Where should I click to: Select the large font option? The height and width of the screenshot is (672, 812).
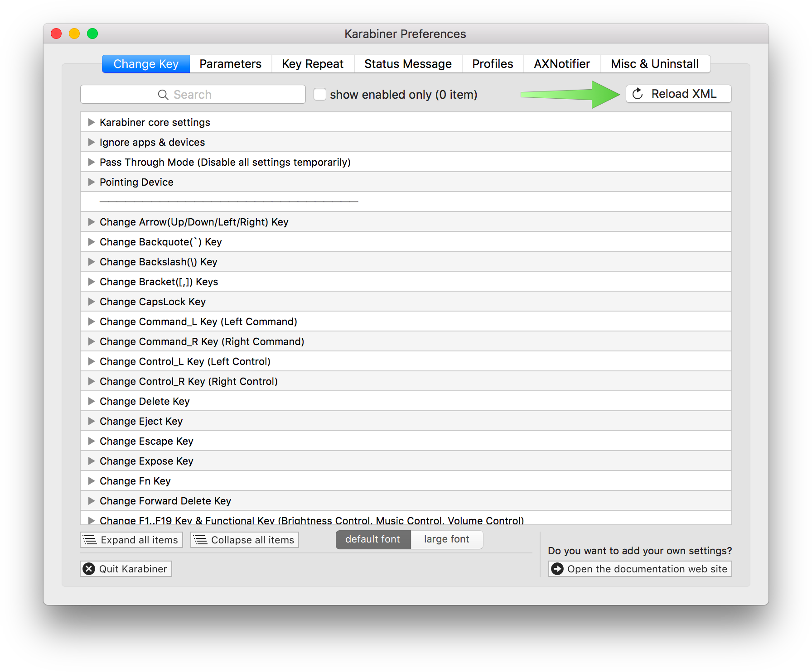(447, 539)
